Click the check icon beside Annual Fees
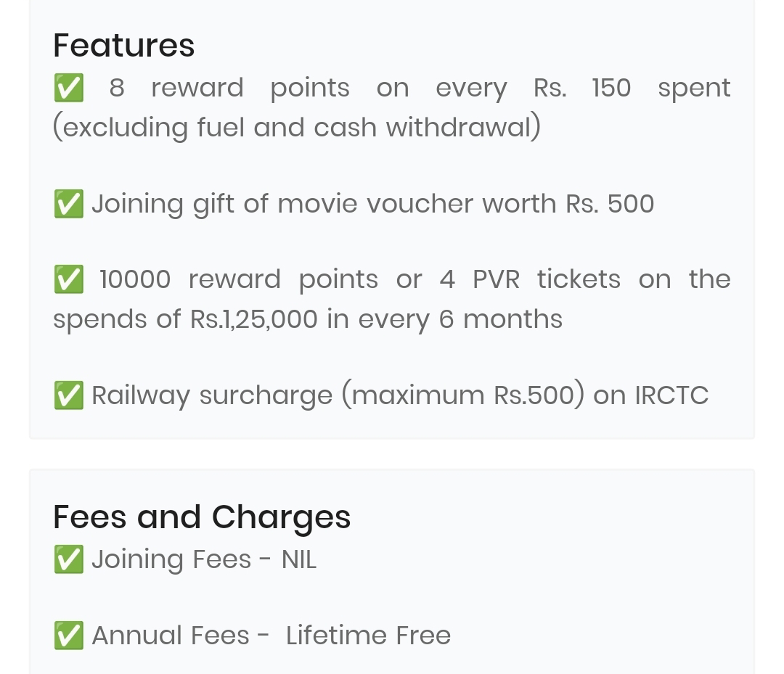 (69, 636)
